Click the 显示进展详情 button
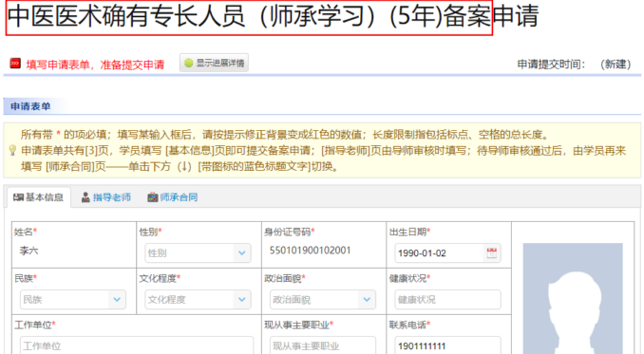Image resolution: width=644 pixels, height=354 pixels. [x=214, y=63]
